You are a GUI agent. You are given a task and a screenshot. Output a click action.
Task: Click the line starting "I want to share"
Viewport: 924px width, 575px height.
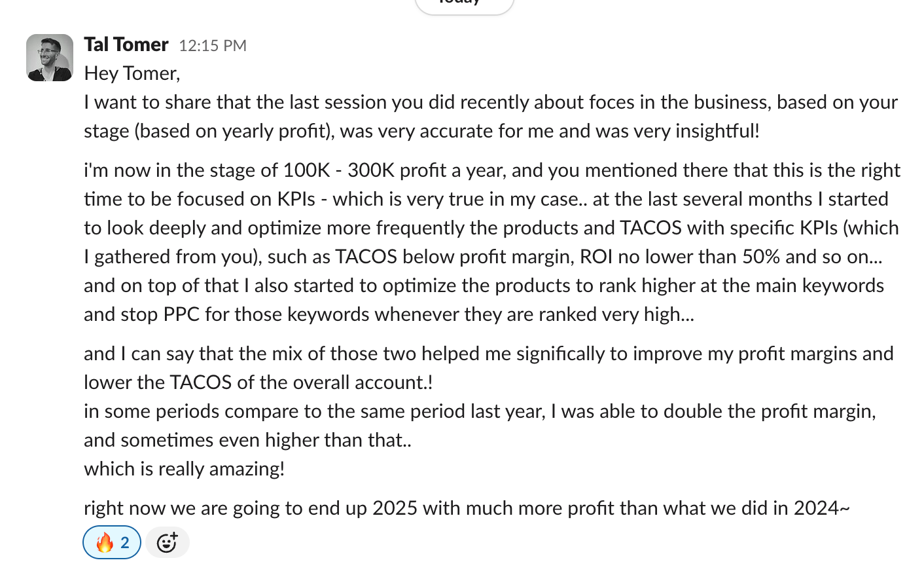[491, 102]
